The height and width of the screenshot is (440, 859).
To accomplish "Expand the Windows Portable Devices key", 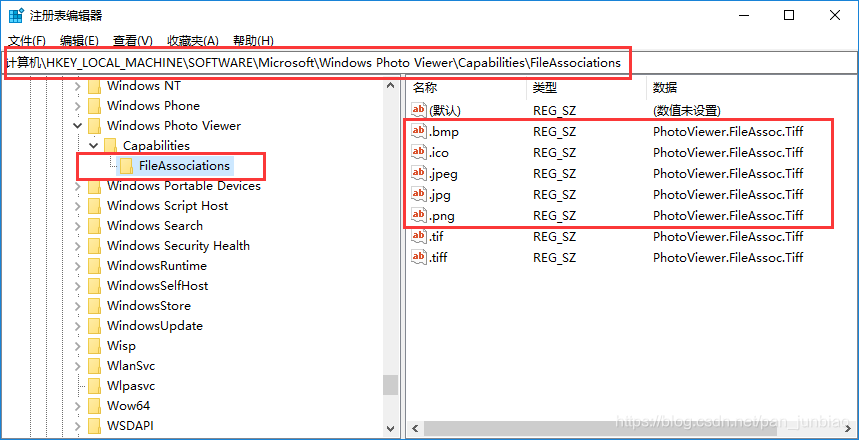I will click(78, 186).
